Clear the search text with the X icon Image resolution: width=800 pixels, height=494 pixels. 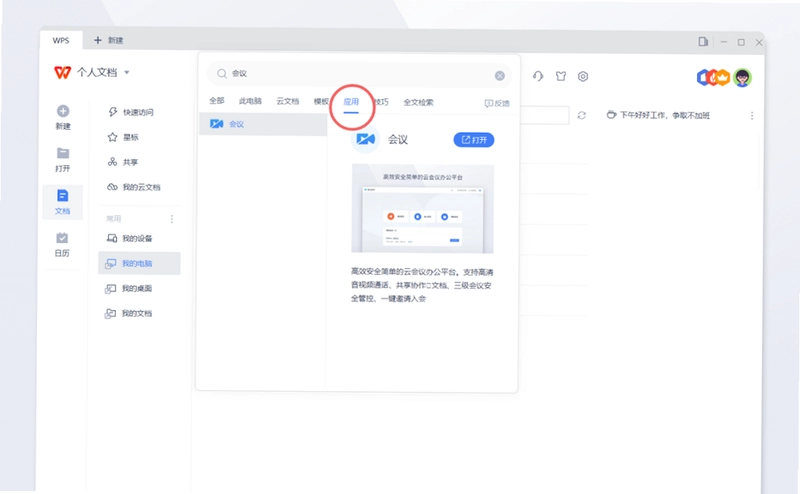(x=499, y=76)
